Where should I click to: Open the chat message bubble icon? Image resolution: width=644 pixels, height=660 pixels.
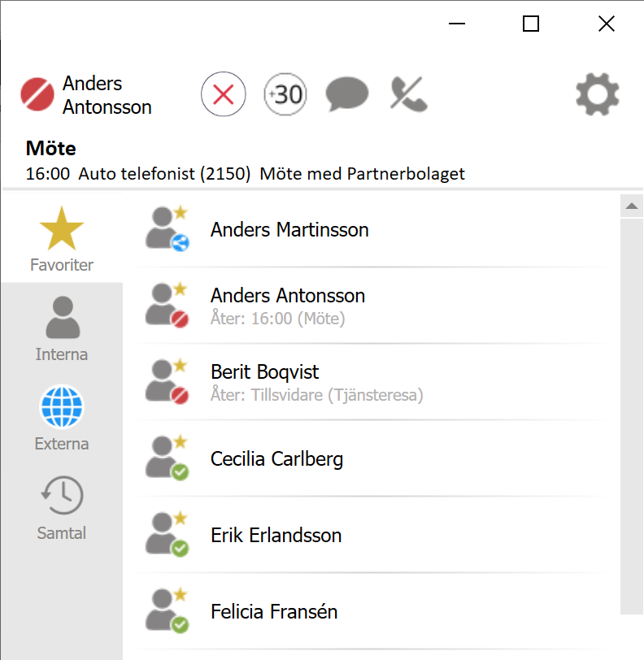(x=347, y=93)
